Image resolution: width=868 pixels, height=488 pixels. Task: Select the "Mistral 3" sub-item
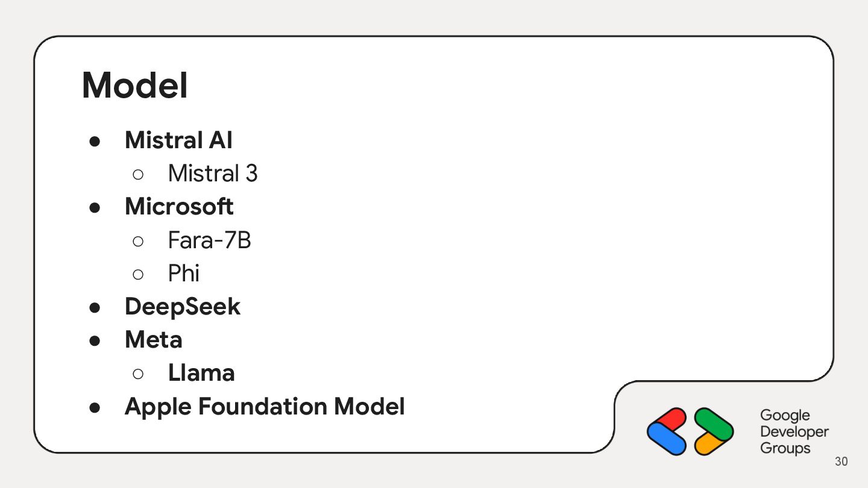[x=213, y=174]
